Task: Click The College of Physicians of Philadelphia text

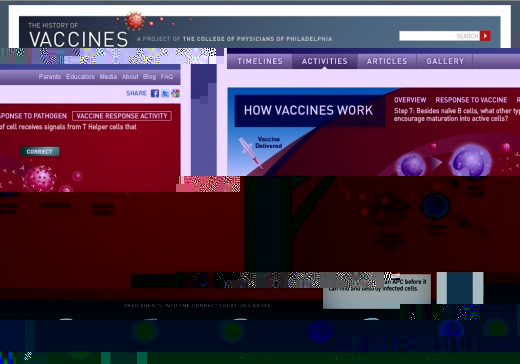Action: (257, 39)
